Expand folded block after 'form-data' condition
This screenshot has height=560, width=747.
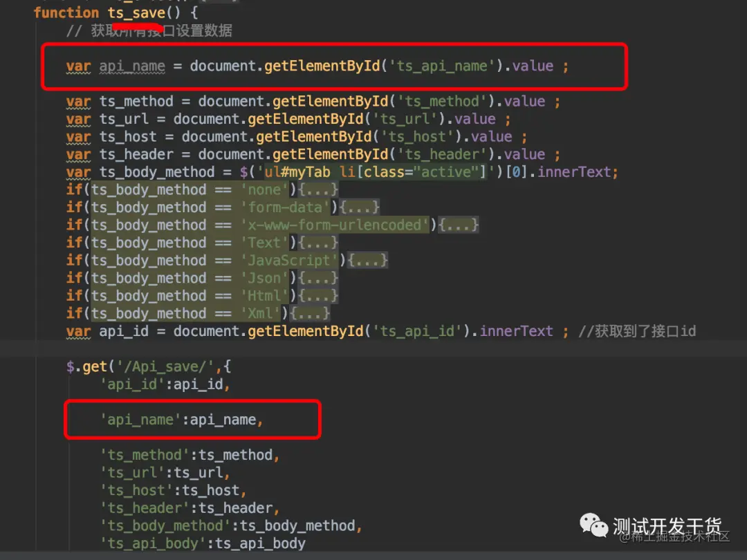[x=360, y=207]
